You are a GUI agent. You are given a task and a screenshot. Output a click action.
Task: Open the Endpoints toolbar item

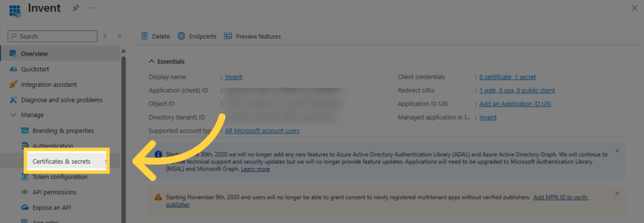point(197,36)
